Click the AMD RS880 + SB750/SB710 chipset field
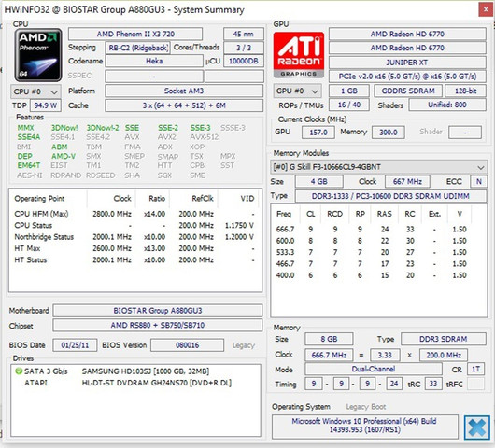This screenshot has width=495, height=448. click(x=158, y=326)
